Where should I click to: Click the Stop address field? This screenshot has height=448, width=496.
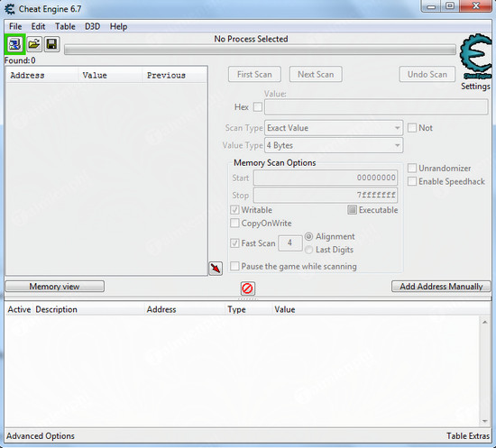click(326, 195)
